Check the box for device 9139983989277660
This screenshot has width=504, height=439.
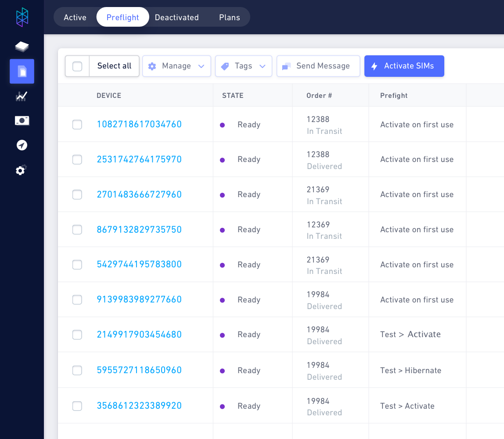click(x=77, y=299)
